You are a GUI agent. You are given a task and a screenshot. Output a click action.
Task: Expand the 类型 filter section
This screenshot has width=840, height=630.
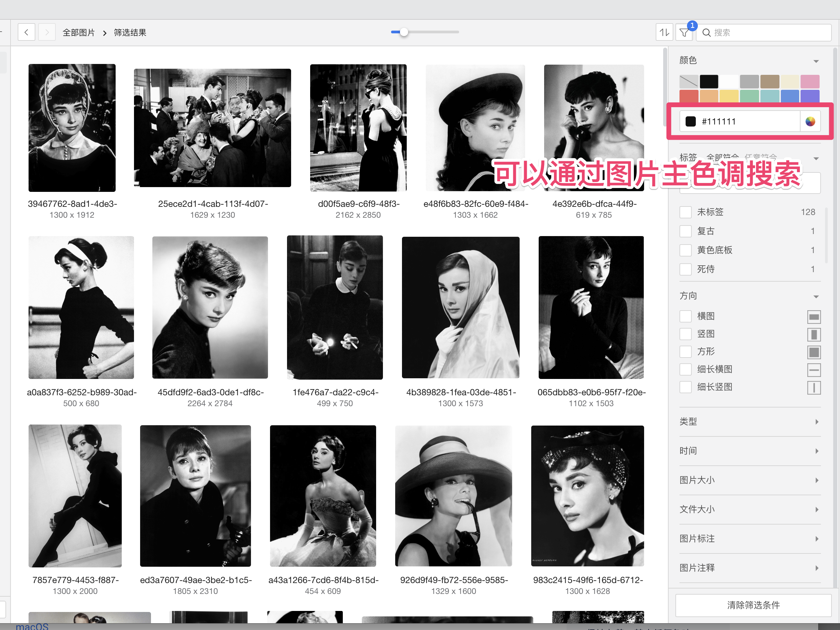(750, 422)
